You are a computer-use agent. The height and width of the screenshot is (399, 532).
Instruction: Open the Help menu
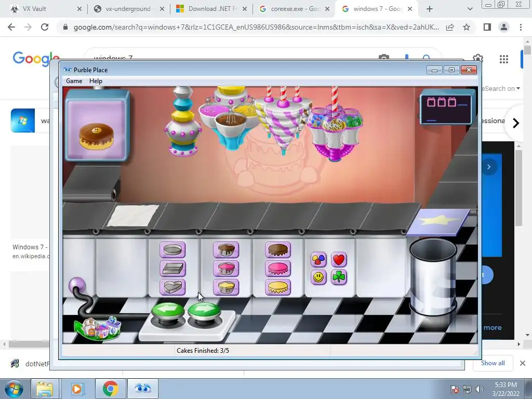click(x=96, y=81)
